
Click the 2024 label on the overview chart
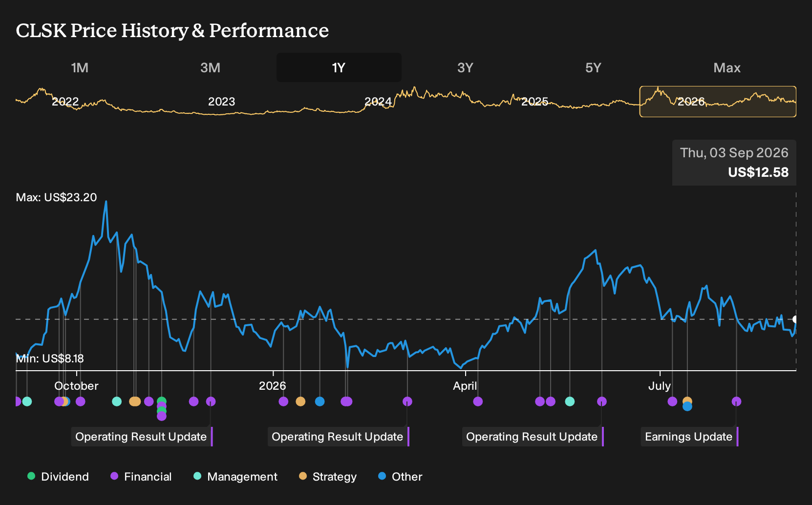click(378, 102)
